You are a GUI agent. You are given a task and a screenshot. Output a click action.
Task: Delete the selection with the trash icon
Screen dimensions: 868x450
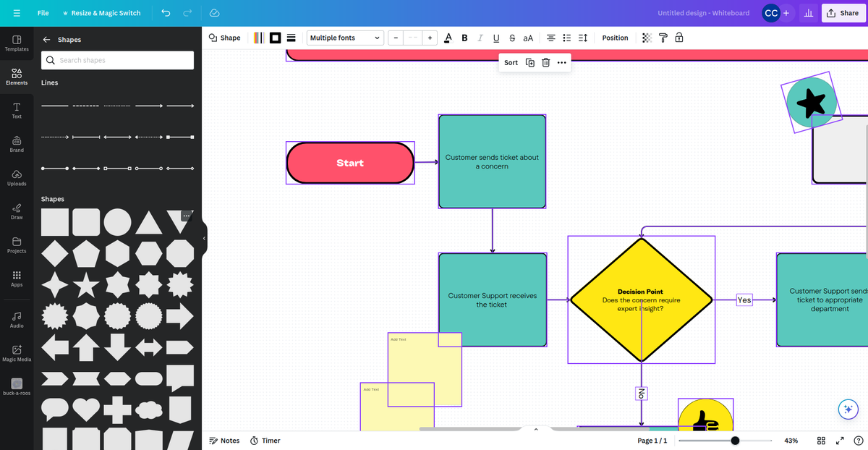coord(546,62)
